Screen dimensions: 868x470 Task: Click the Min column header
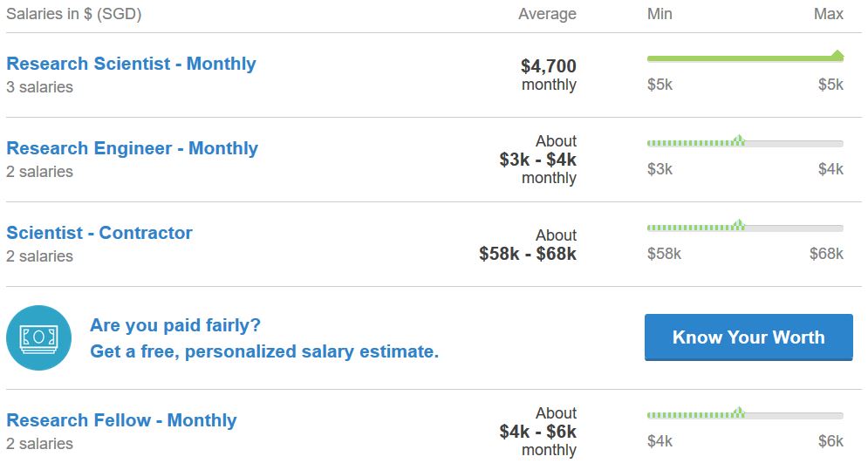pos(660,14)
